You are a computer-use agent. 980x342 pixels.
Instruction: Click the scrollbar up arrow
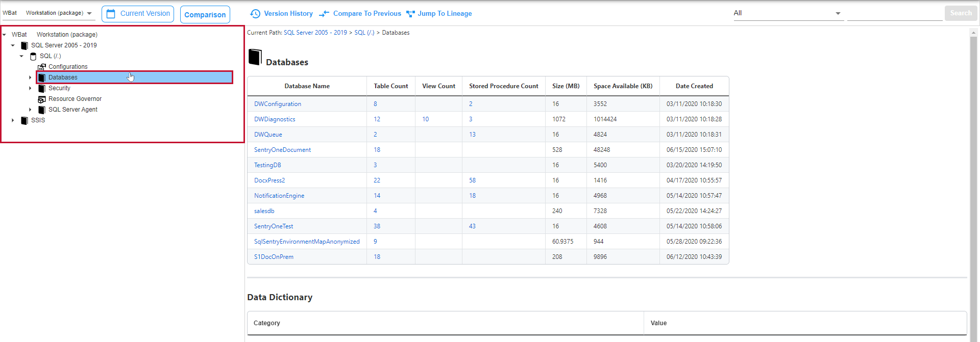point(973,32)
